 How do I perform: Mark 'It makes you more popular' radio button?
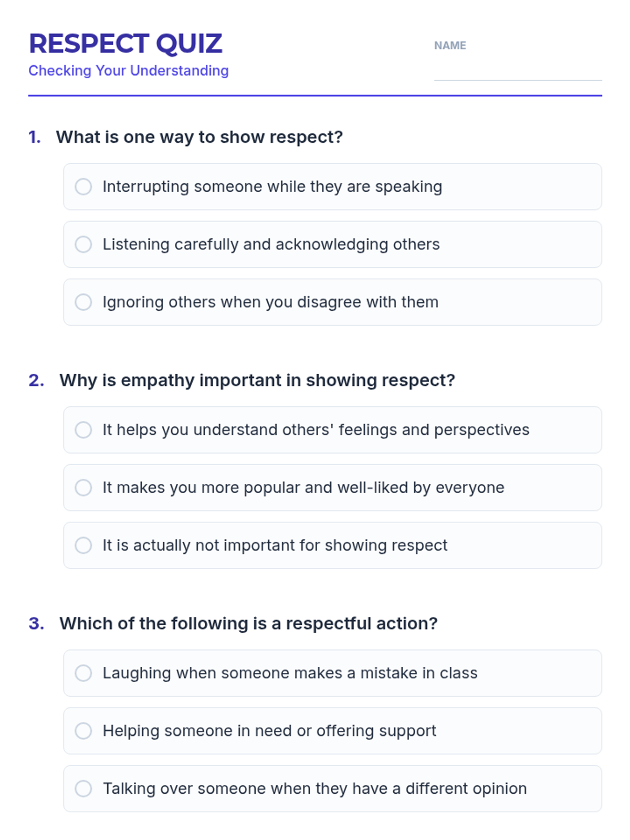(83, 487)
